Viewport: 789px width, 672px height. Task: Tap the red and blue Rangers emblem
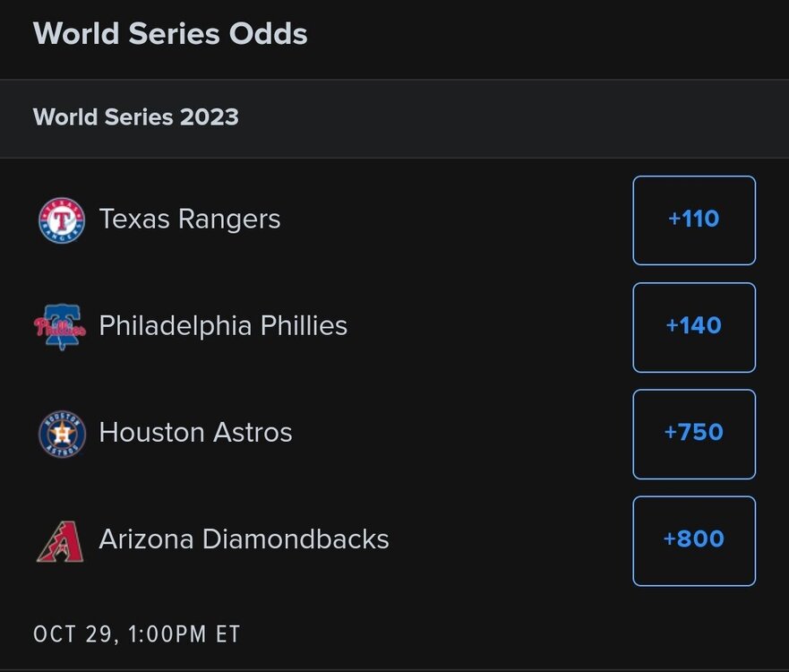(61, 220)
